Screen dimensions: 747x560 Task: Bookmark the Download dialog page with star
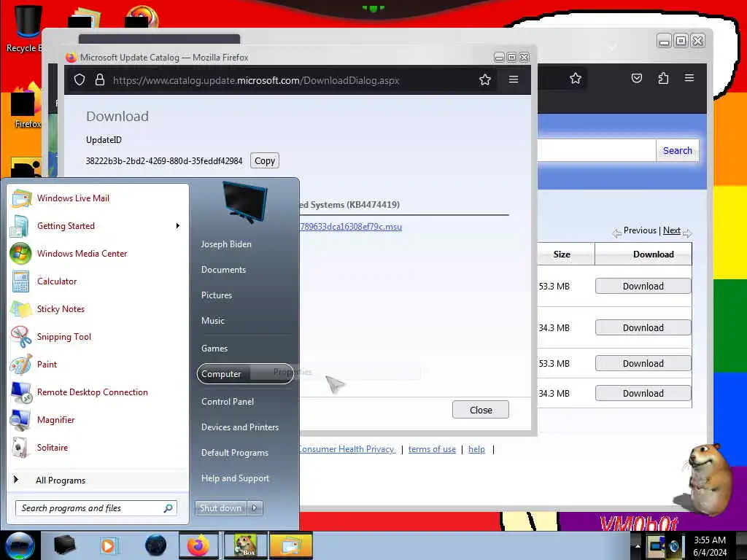click(485, 79)
